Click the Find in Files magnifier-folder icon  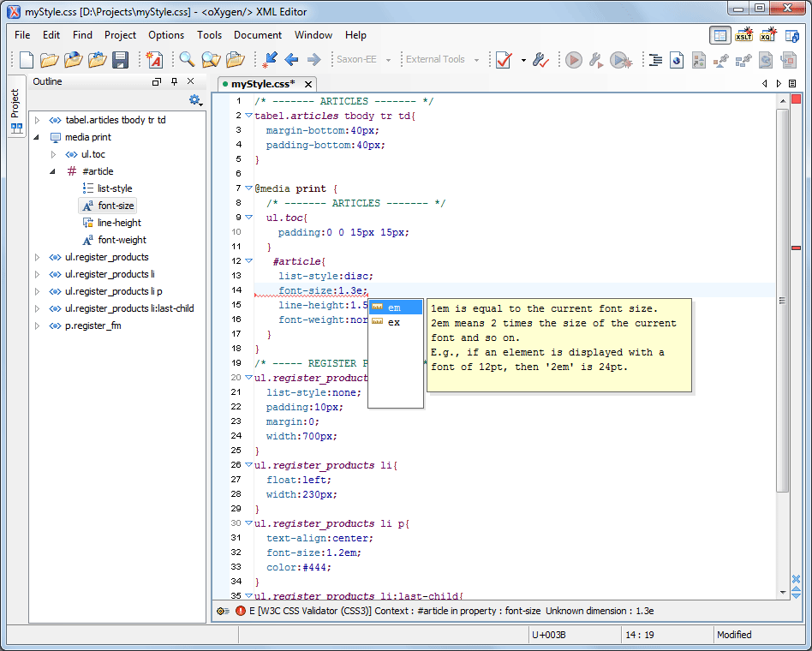point(211,60)
